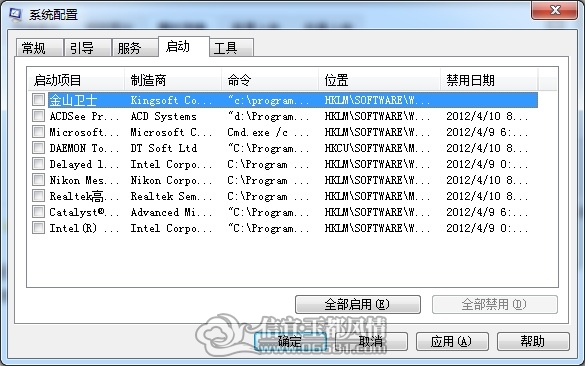
Task: Click the HKCU\SOFTWARE\M... location cell
Action: (x=377, y=148)
